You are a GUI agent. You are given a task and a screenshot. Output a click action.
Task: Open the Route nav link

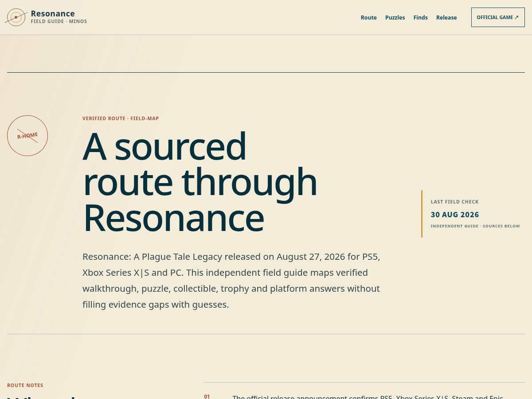point(368,18)
